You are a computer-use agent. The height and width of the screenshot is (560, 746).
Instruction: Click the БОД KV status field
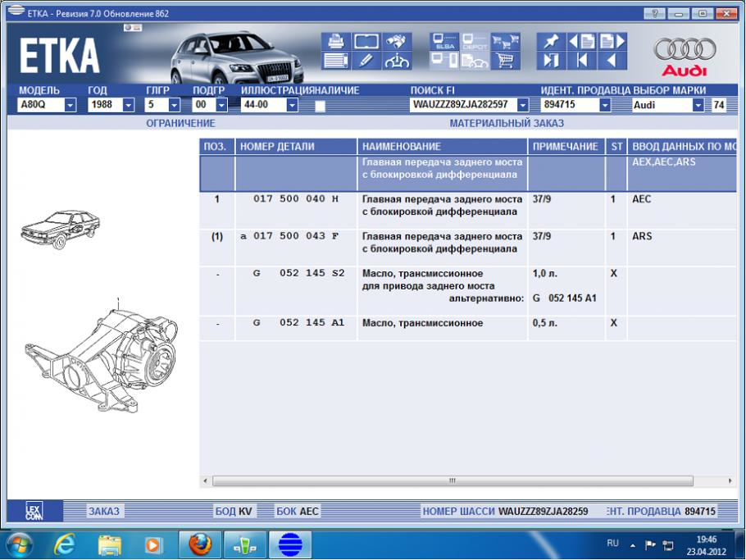pyautogui.click(x=234, y=512)
